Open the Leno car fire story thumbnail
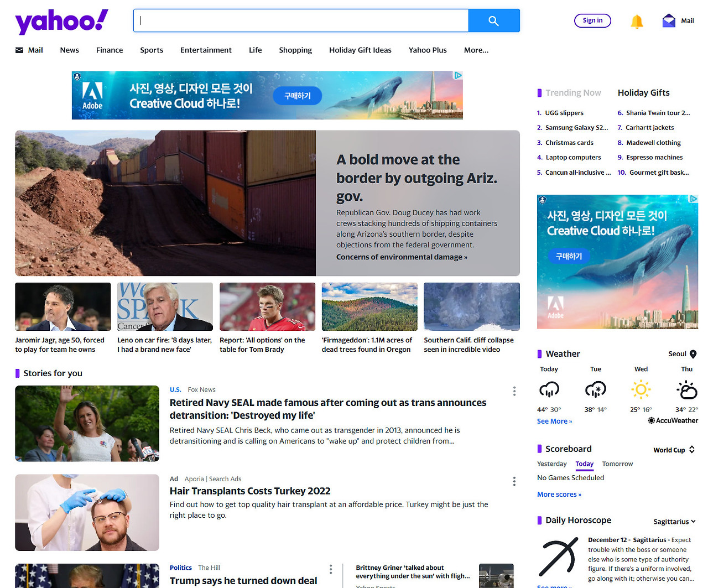708x588 pixels. 165,306
